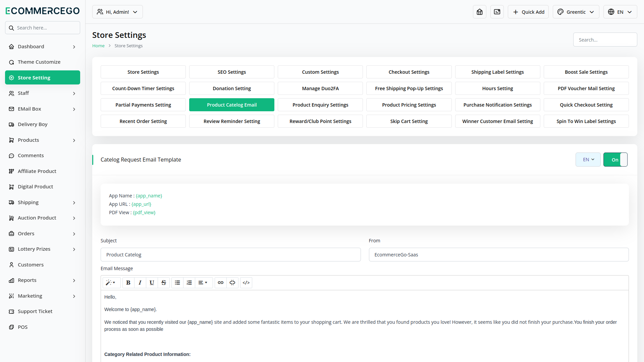The height and width of the screenshot is (362, 644).
Task: Click the Support Ticket icon
Action: pos(11,311)
